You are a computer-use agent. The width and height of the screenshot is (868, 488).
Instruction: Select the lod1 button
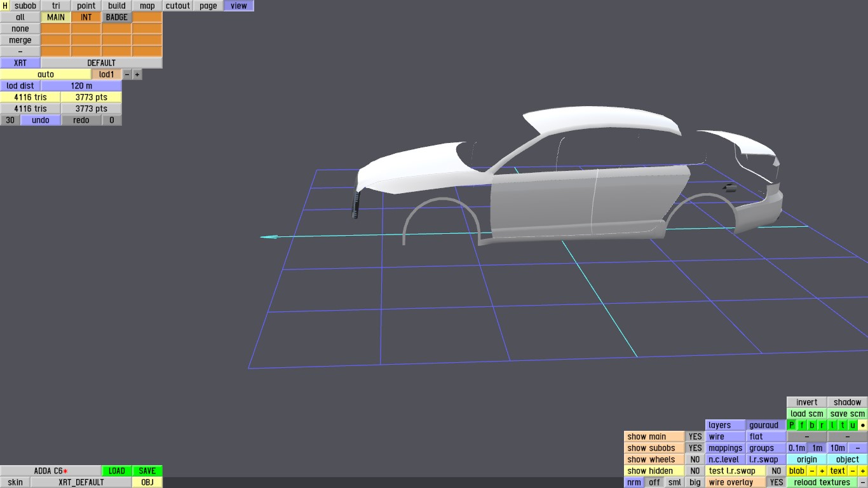(107, 74)
